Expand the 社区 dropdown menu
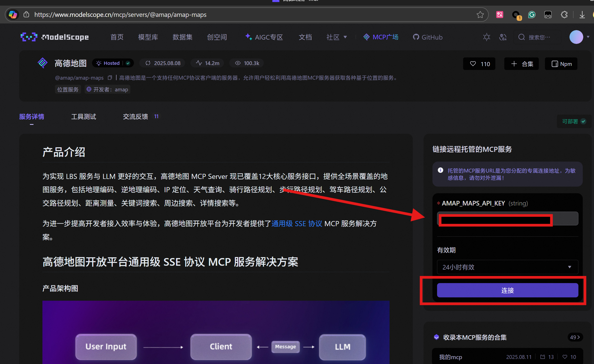594x364 pixels. 336,37
